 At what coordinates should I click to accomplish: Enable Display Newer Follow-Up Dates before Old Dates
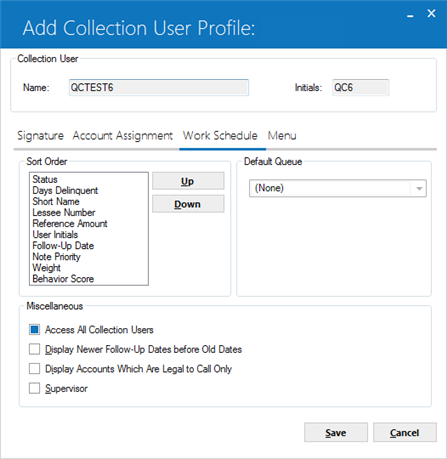coord(34,349)
